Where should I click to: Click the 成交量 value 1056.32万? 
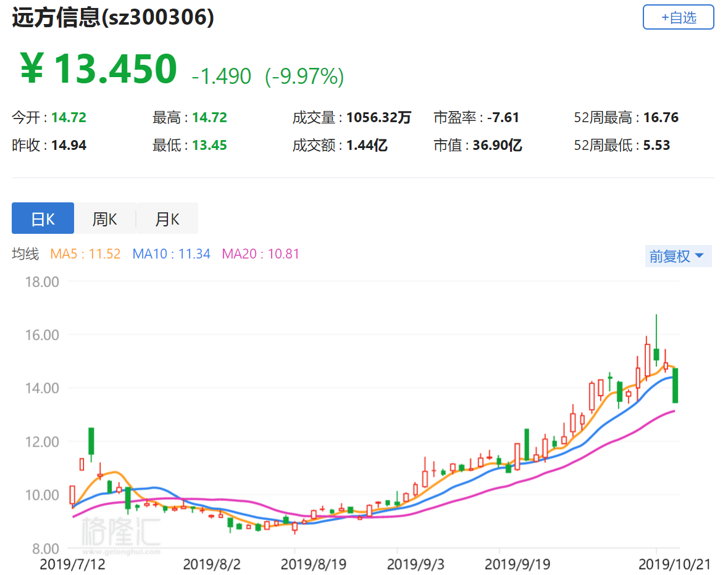tap(379, 117)
